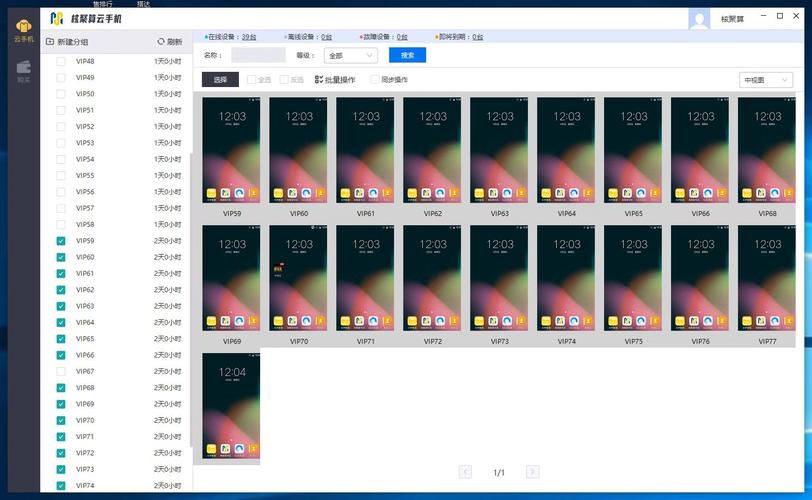Uncheck the VIP59 checkbox in device list
Viewport: 812px width, 500px height.
[x=61, y=241]
